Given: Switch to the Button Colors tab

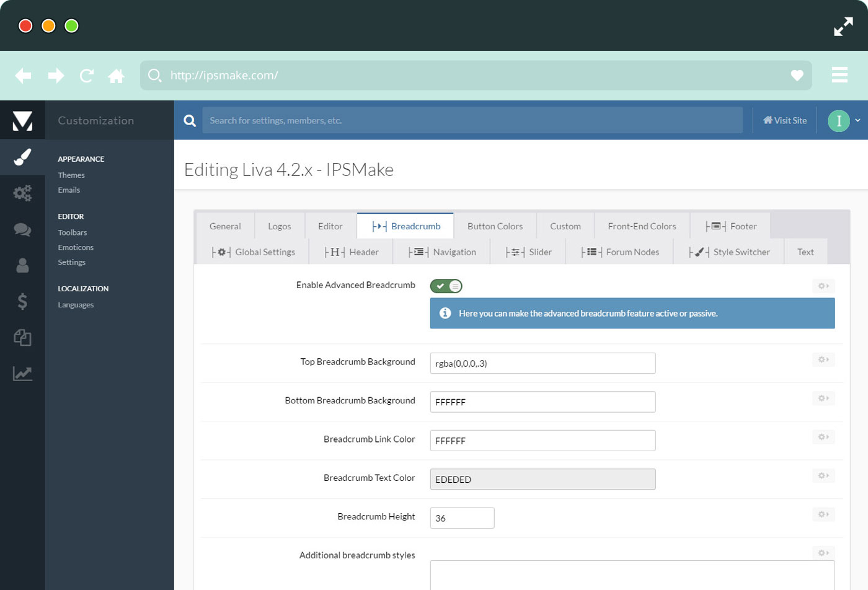Looking at the screenshot, I should click(495, 226).
